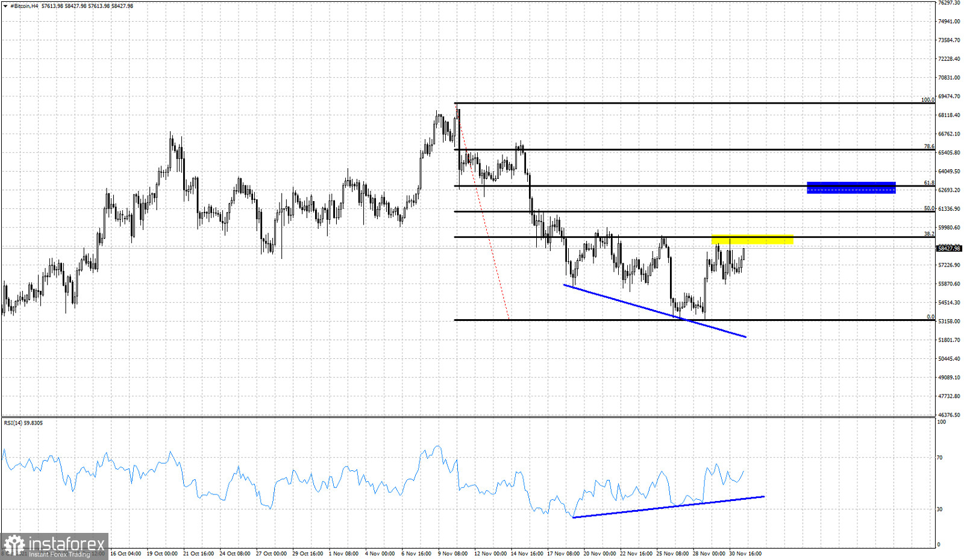Click the time label 29 Oct 16:00
This screenshot has height=560, width=964.
coord(308,553)
